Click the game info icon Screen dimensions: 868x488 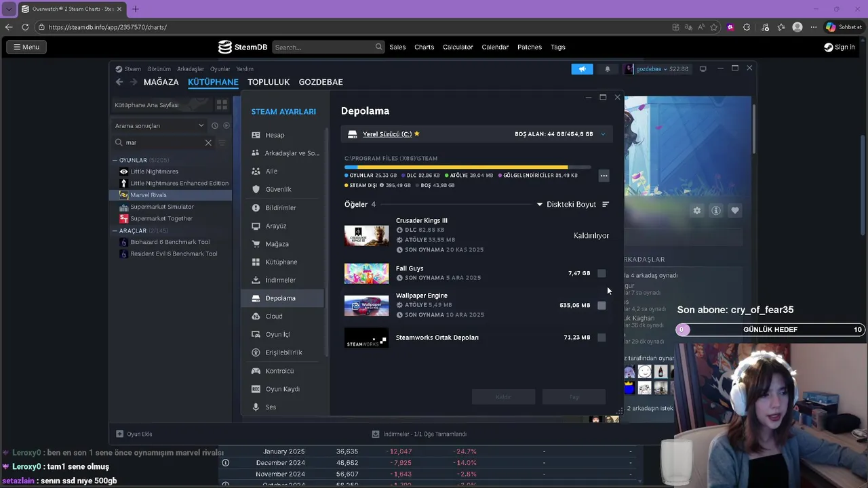(715, 211)
